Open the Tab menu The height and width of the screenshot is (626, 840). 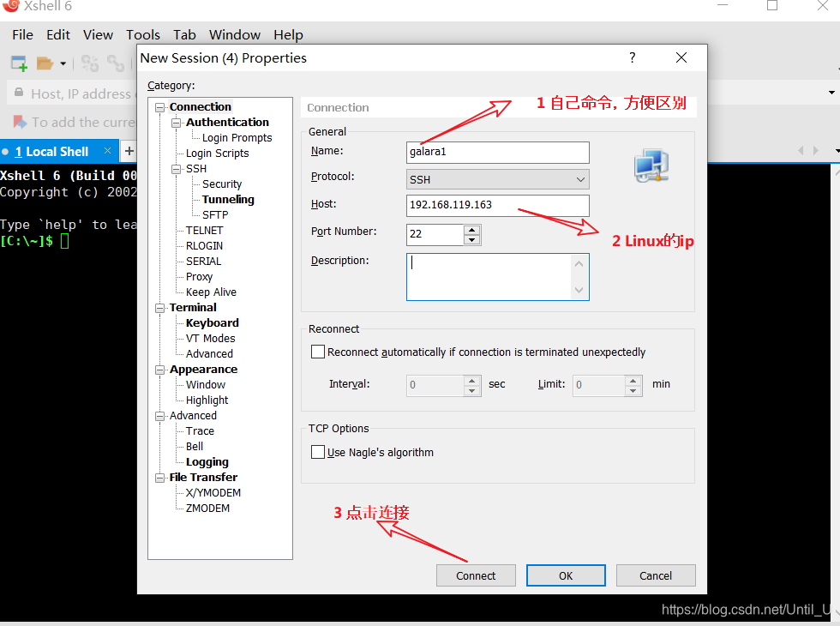pos(184,35)
